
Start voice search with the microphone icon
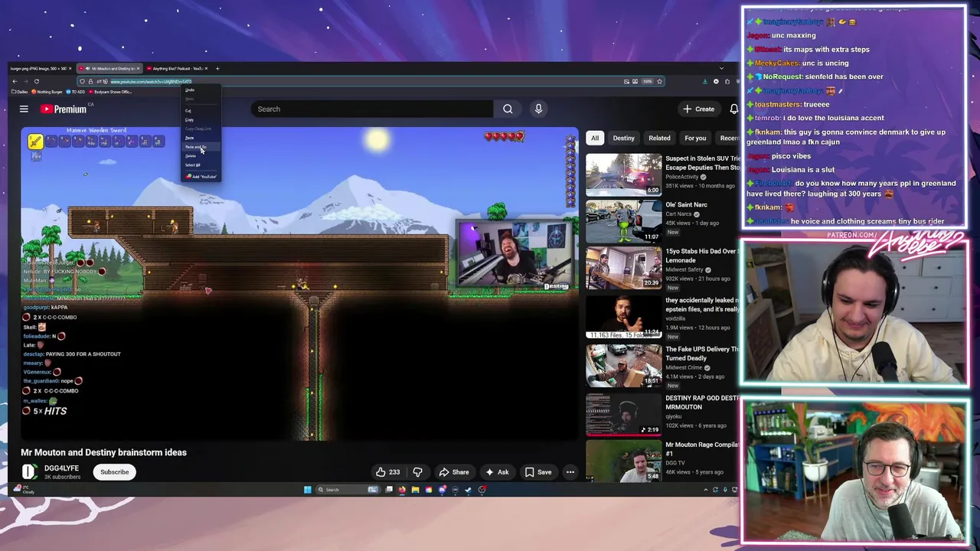click(538, 109)
